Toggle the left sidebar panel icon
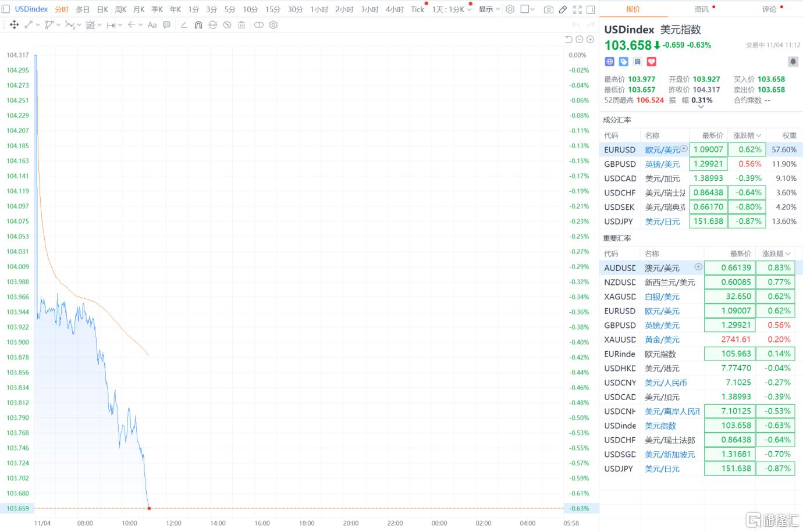 6,9
